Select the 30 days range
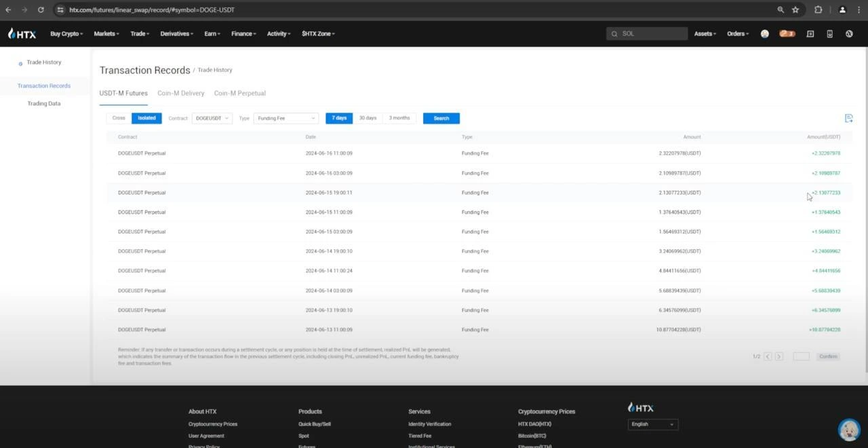The height and width of the screenshot is (448, 868). [368, 118]
